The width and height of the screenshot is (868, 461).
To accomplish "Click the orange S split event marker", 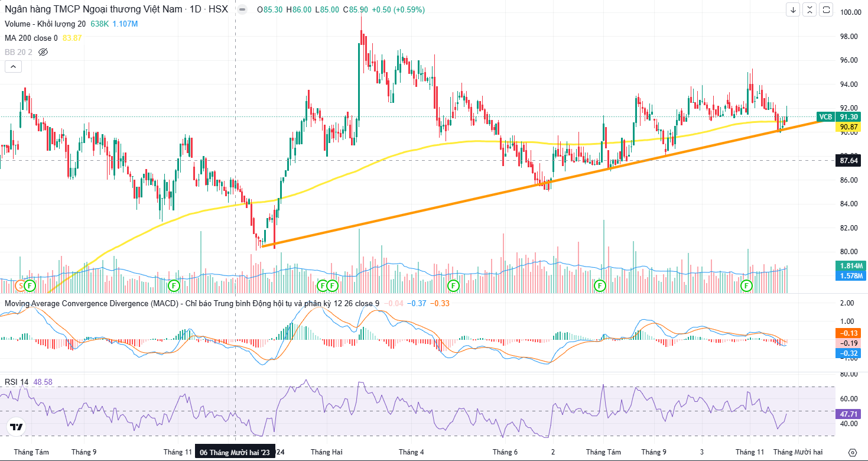I will pos(21,285).
